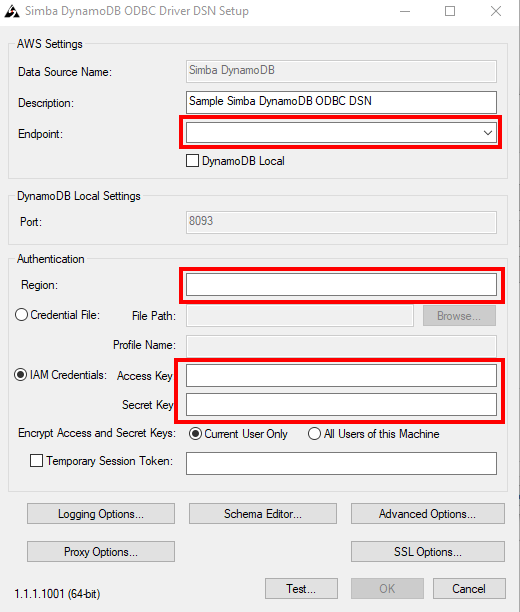The width and height of the screenshot is (520, 612).
Task: Click the Temporary Session Token text box
Action: [341, 463]
